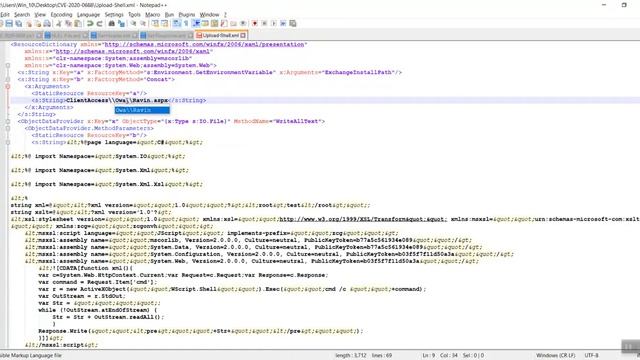640x360 pixels.
Task: Start macro recording with red dot icon
Action: pos(255,24)
